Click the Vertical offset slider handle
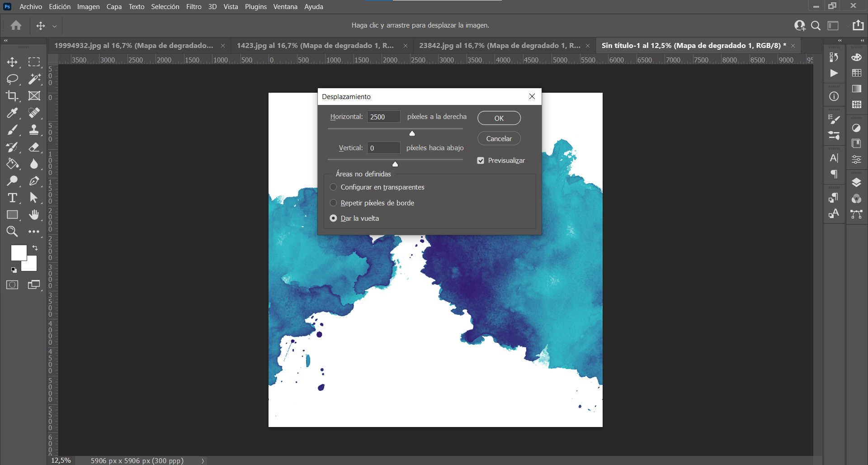Screen dimensions: 868x465 [395, 164]
